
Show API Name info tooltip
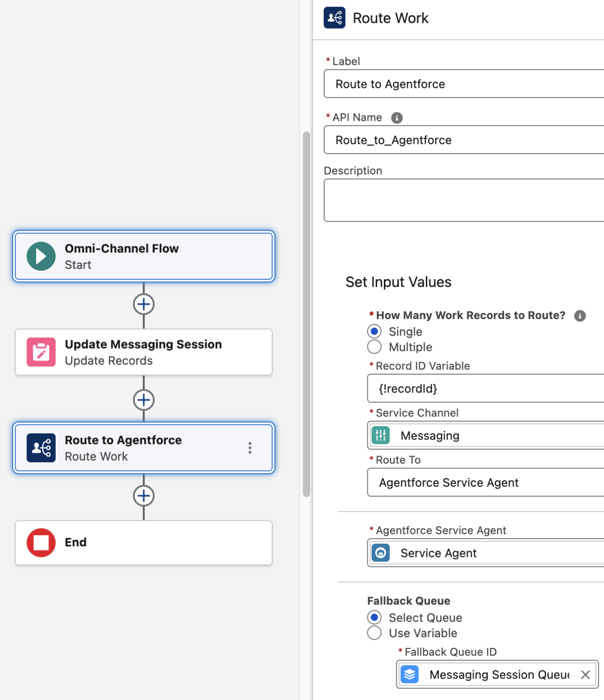click(x=397, y=118)
